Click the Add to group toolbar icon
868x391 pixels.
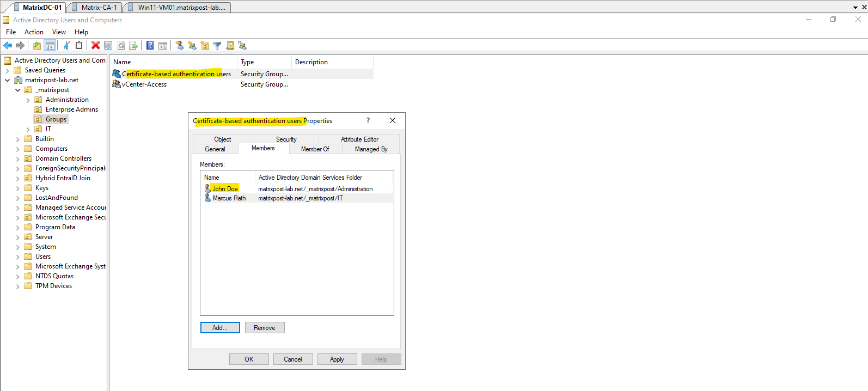[x=242, y=45]
